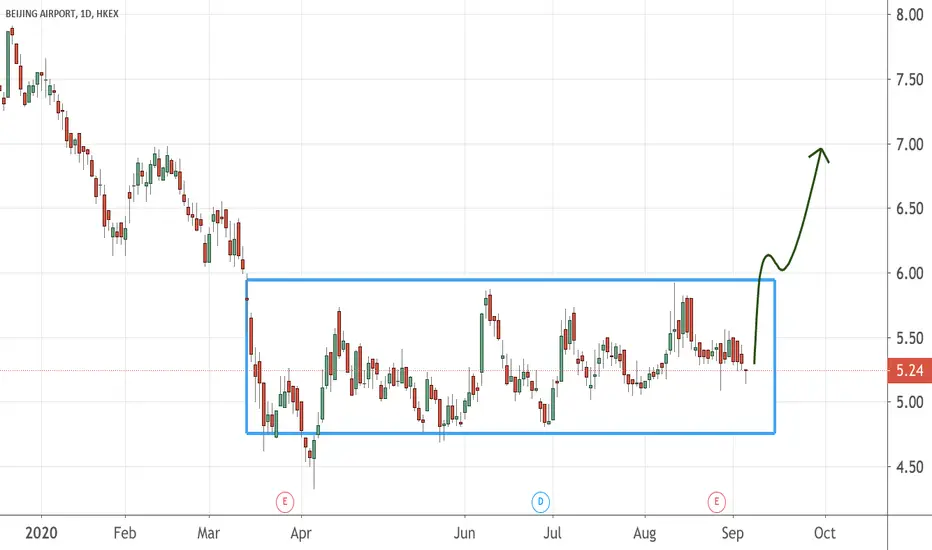Click the Sep time axis label

point(732,533)
